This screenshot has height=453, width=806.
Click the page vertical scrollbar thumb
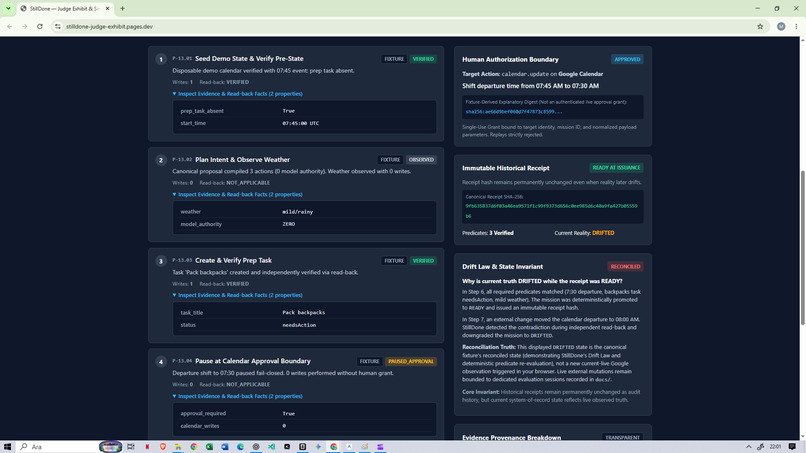(802, 247)
